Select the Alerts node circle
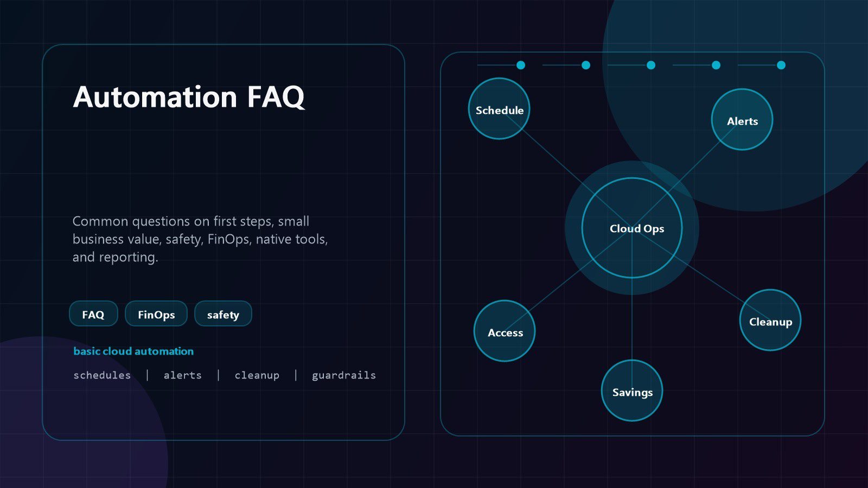Image resolution: width=868 pixels, height=488 pixels. click(x=742, y=119)
